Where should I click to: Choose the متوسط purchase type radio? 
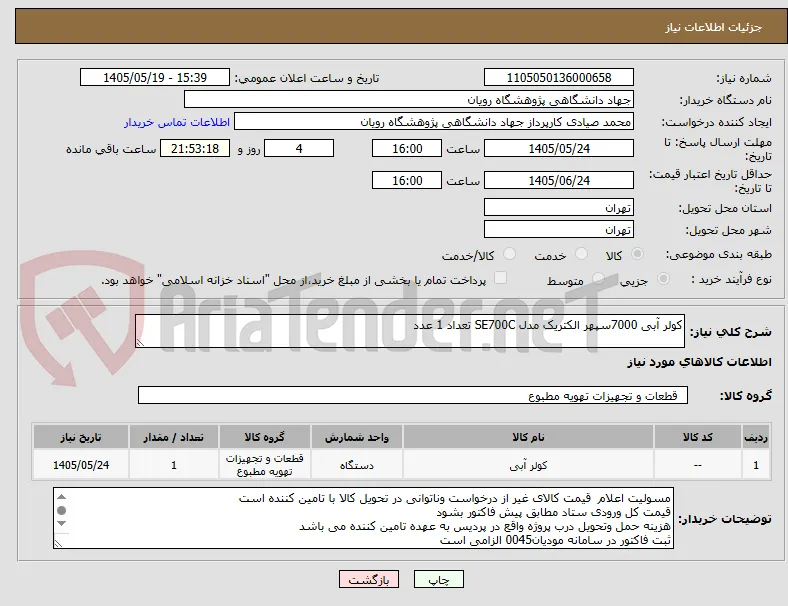tap(598, 278)
